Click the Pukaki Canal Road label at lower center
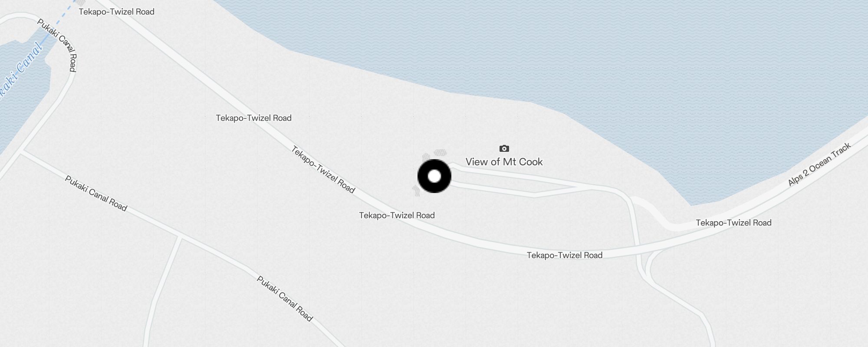This screenshot has height=347, width=868. pyautogui.click(x=285, y=299)
